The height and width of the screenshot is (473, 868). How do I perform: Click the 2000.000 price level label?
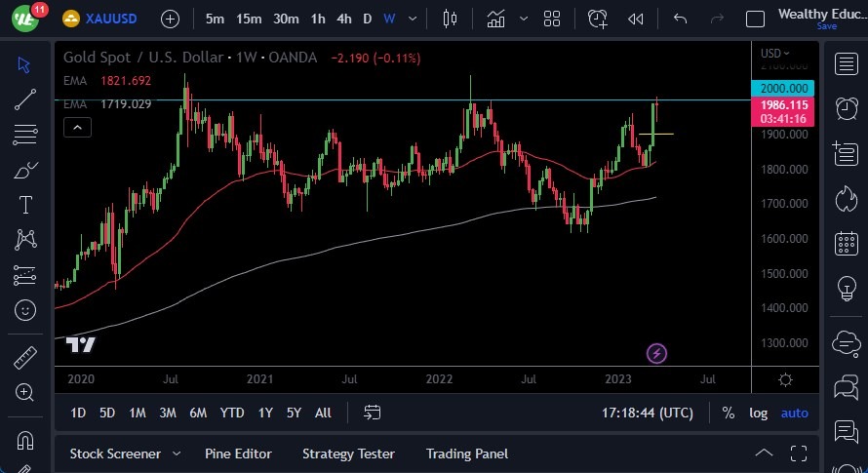point(786,88)
